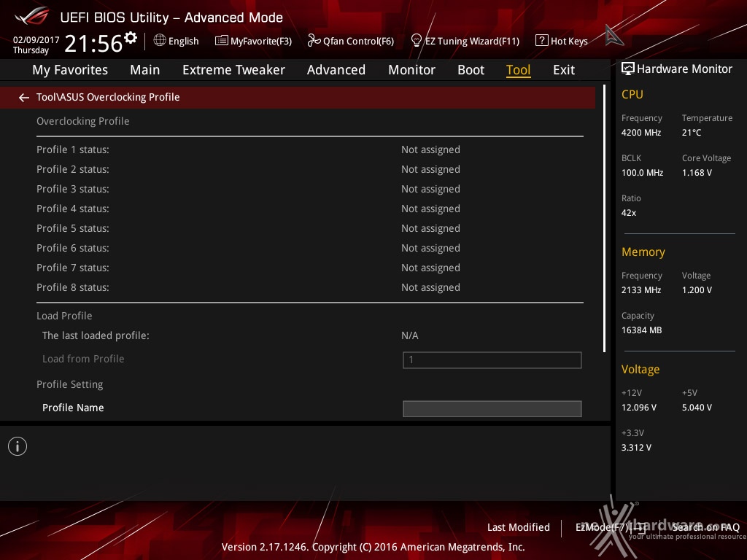
Task: Click the English language label
Action: (183, 42)
